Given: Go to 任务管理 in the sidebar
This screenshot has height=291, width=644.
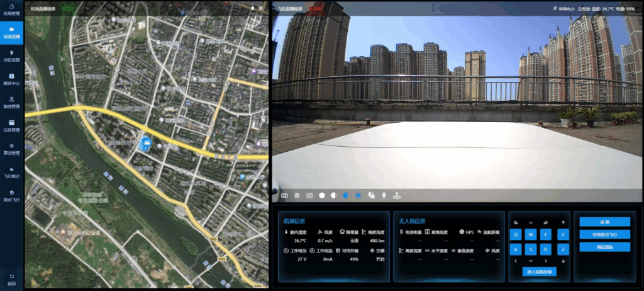Looking at the screenshot, I should [11, 125].
